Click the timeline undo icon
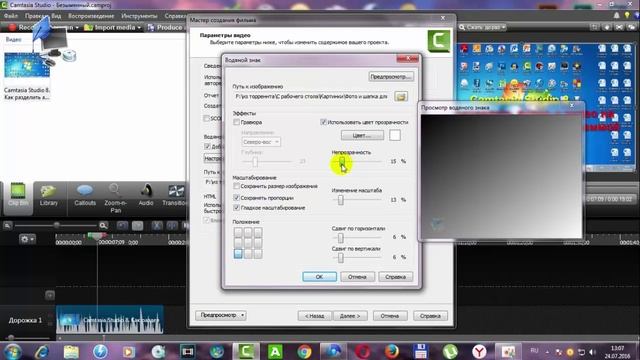Screen dimensions: 640x360 click(x=122, y=225)
